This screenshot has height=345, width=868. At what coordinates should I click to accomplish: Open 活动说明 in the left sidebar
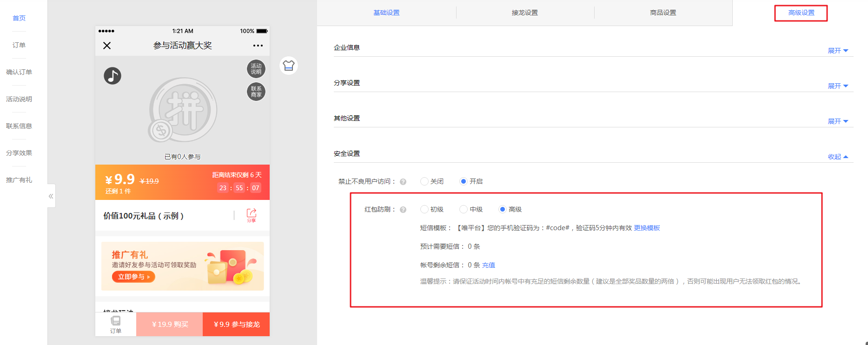click(x=19, y=99)
